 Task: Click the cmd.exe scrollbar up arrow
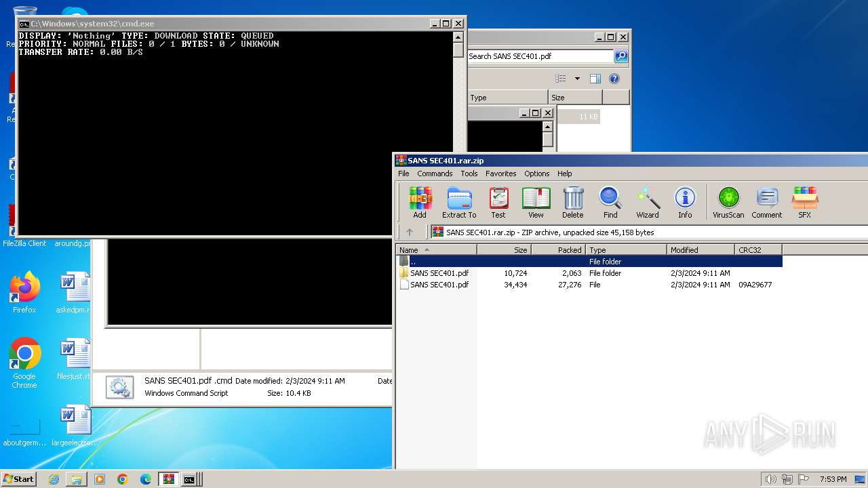[x=458, y=37]
